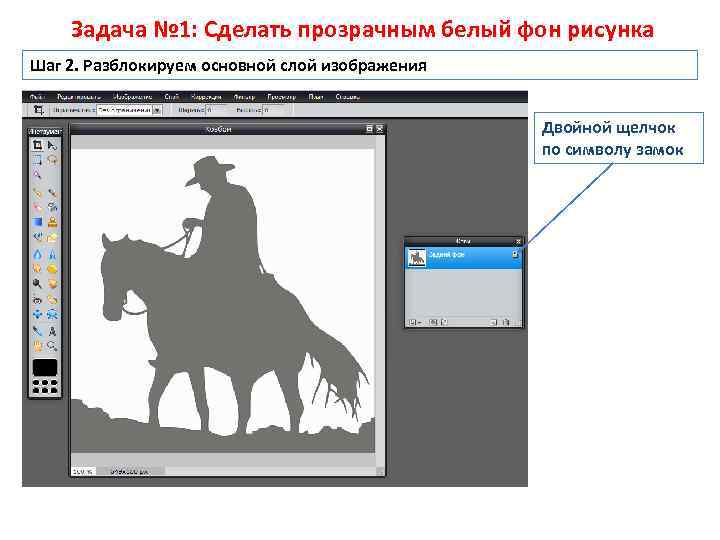Select the Drawing shapes tool

tap(52, 237)
